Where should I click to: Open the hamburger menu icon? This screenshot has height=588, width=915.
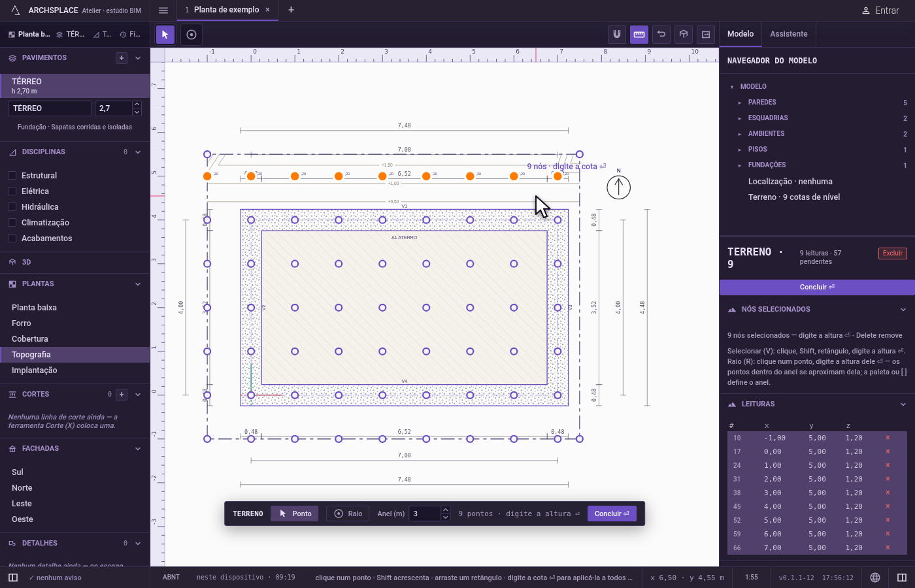click(163, 10)
